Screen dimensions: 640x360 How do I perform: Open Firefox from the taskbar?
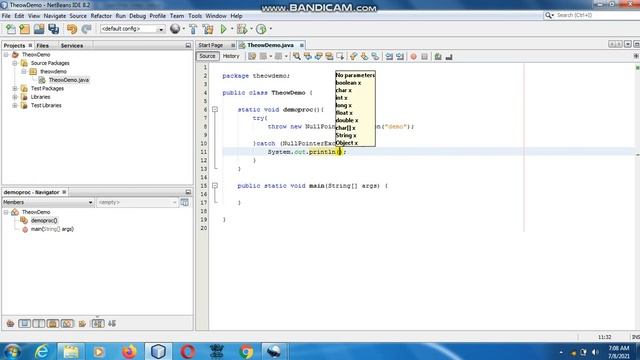click(x=129, y=351)
